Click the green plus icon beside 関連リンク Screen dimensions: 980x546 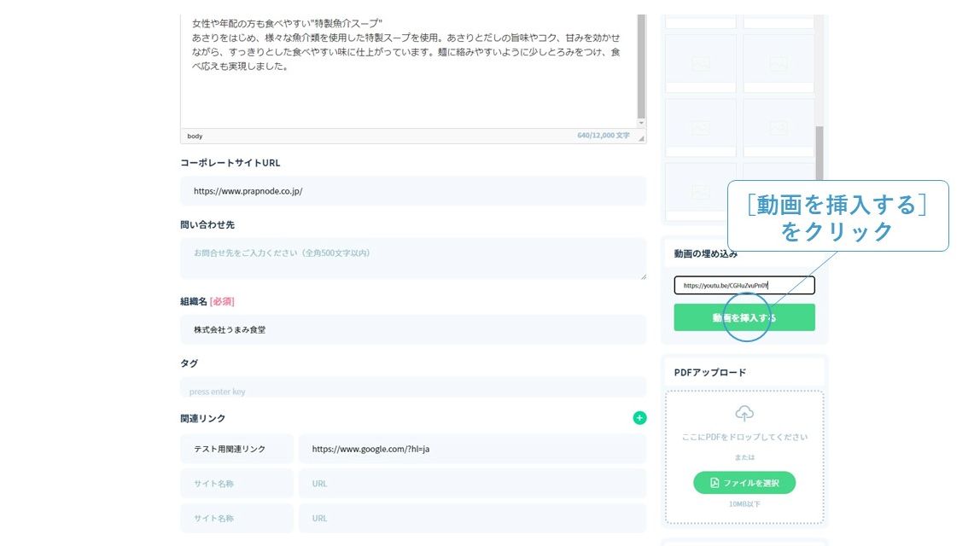tap(639, 418)
